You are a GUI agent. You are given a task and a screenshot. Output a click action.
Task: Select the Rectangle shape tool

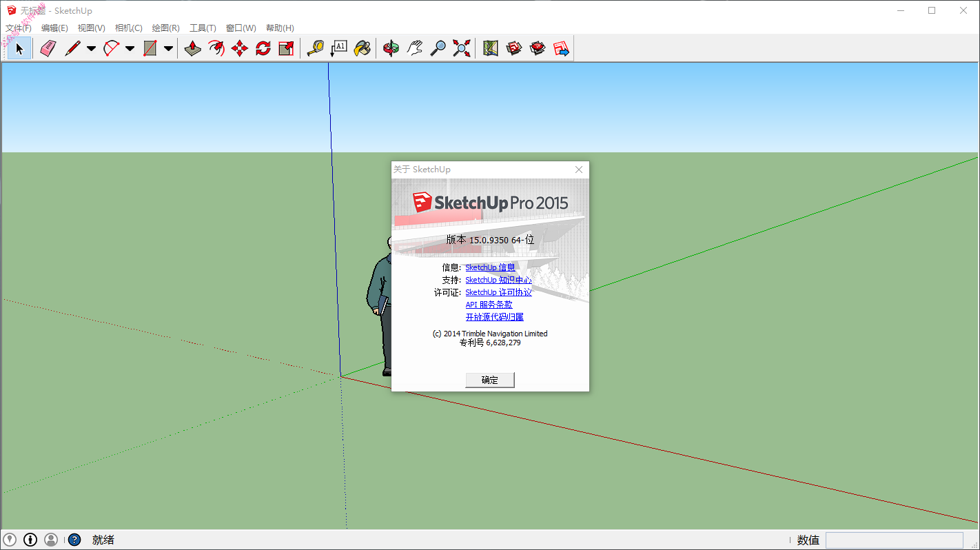point(150,48)
